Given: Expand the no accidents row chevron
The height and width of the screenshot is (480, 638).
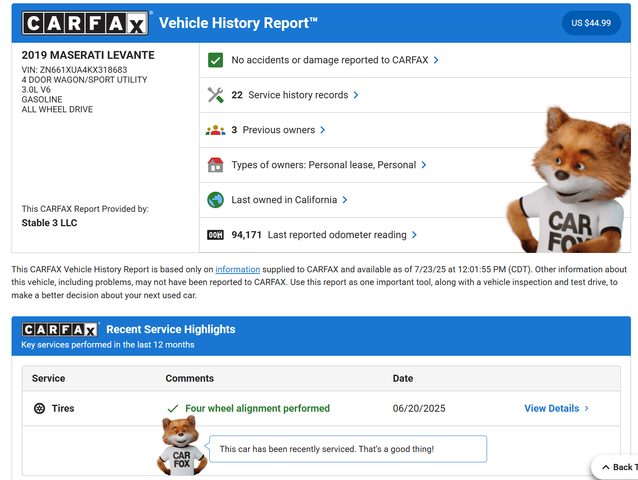Looking at the screenshot, I should tap(436, 60).
